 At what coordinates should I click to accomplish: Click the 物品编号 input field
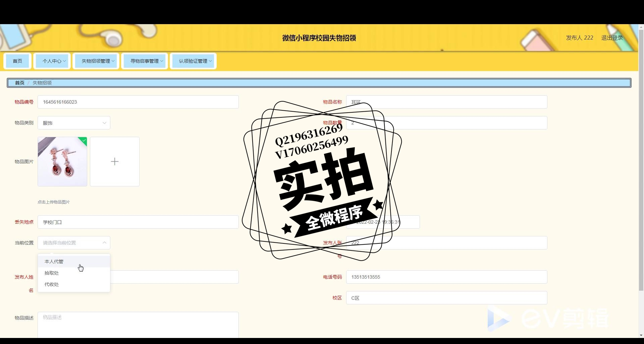138,102
